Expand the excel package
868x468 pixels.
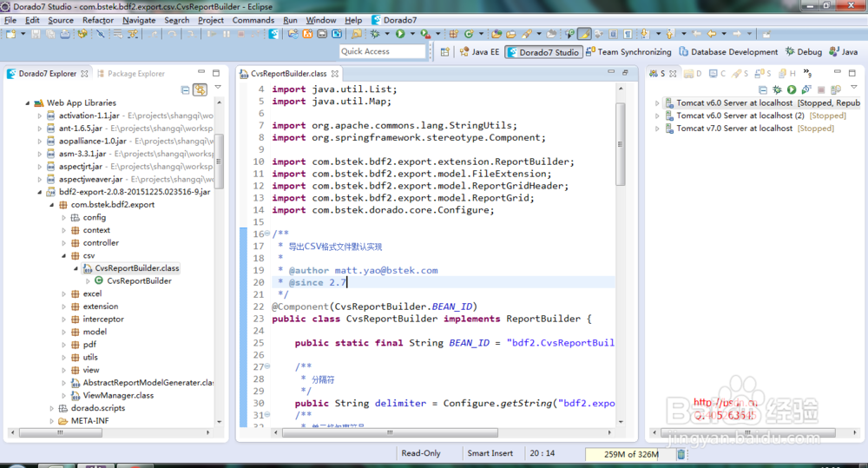click(63, 294)
